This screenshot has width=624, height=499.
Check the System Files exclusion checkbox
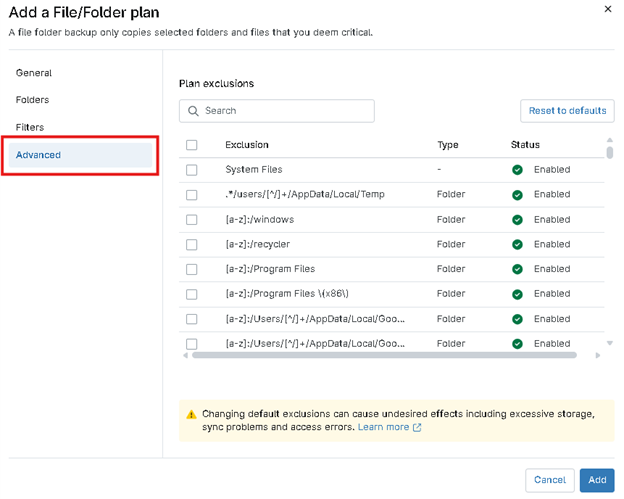pyautogui.click(x=192, y=170)
